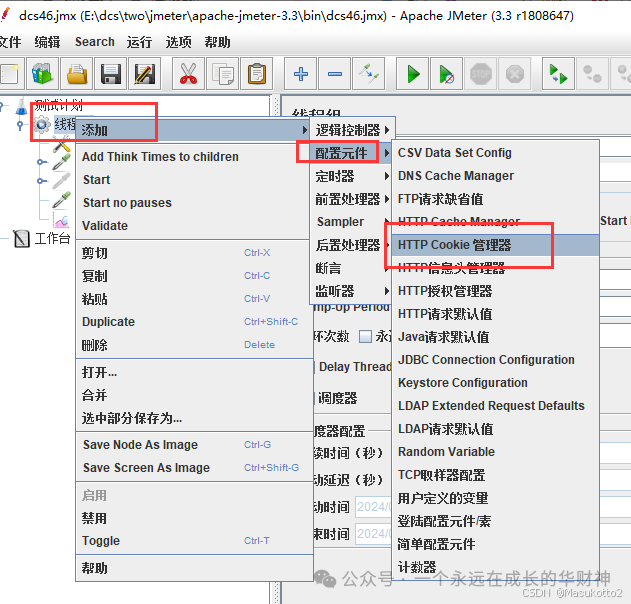
Task: Click the grey Stop toolbar icon
Action: [x=480, y=74]
